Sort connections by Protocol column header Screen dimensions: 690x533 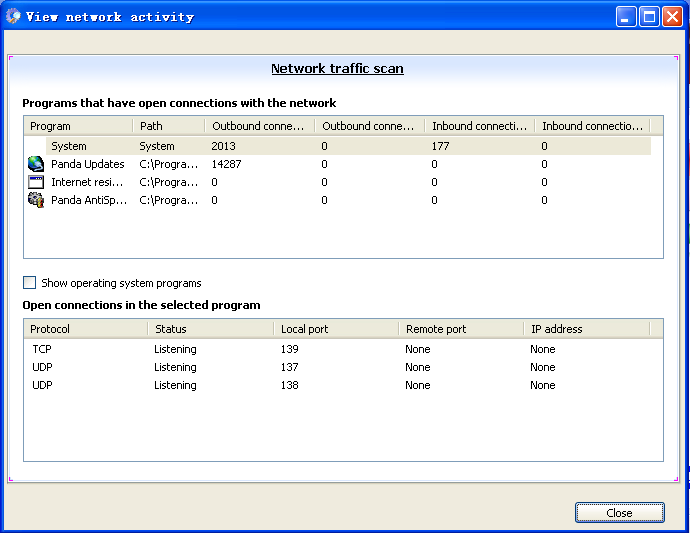(x=85, y=329)
